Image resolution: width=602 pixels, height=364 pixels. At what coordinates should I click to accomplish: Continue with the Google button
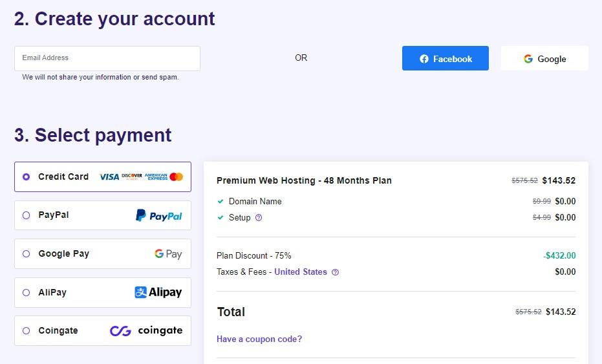pyautogui.click(x=544, y=58)
